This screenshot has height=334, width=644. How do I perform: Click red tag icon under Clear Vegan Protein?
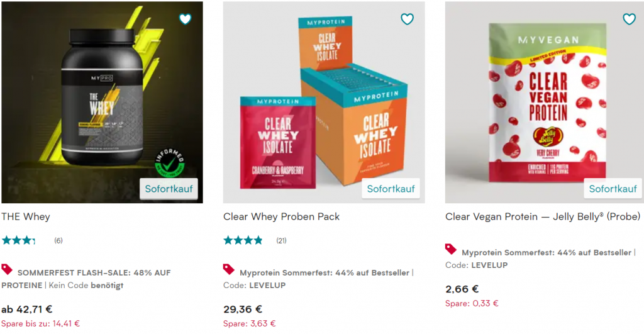451,249
